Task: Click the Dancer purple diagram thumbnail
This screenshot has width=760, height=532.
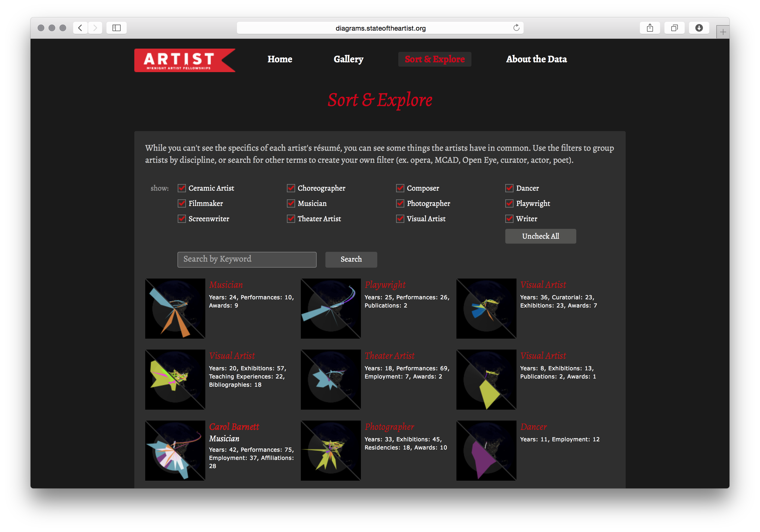Action: coord(486,450)
